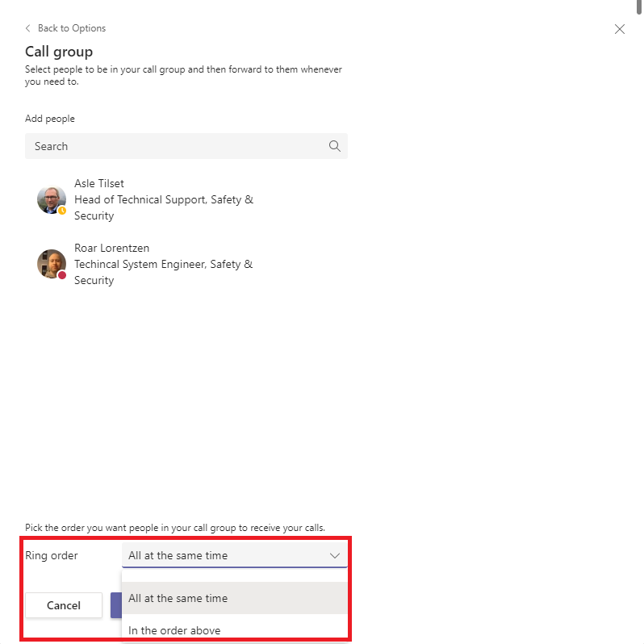Click Roar Lorentzen's red busy status badge
The width and height of the screenshot is (644, 644).
click(62, 275)
